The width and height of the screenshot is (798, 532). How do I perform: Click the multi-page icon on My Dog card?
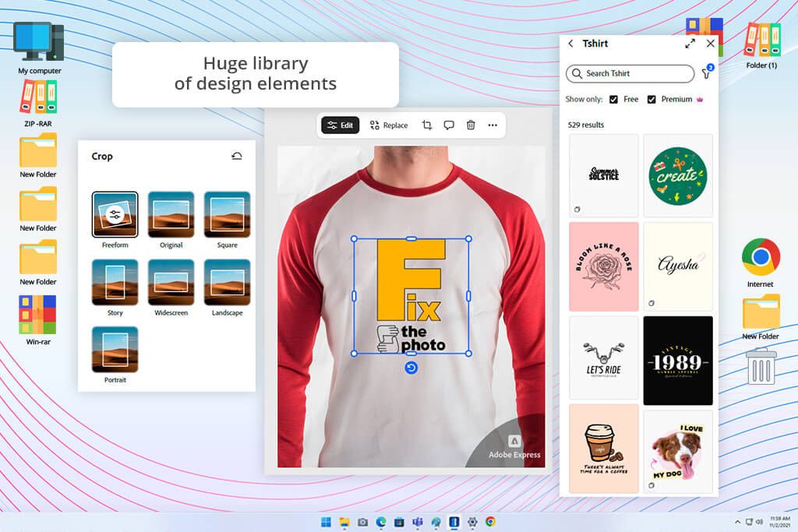tap(651, 486)
